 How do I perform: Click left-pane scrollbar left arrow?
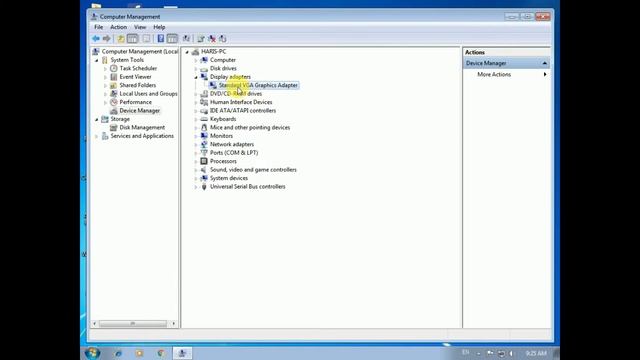(95, 323)
